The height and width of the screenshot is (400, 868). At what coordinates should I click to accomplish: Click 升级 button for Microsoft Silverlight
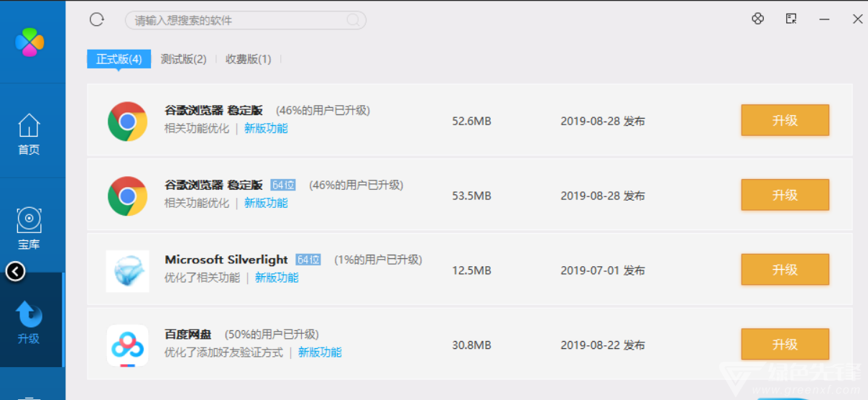pyautogui.click(x=785, y=270)
